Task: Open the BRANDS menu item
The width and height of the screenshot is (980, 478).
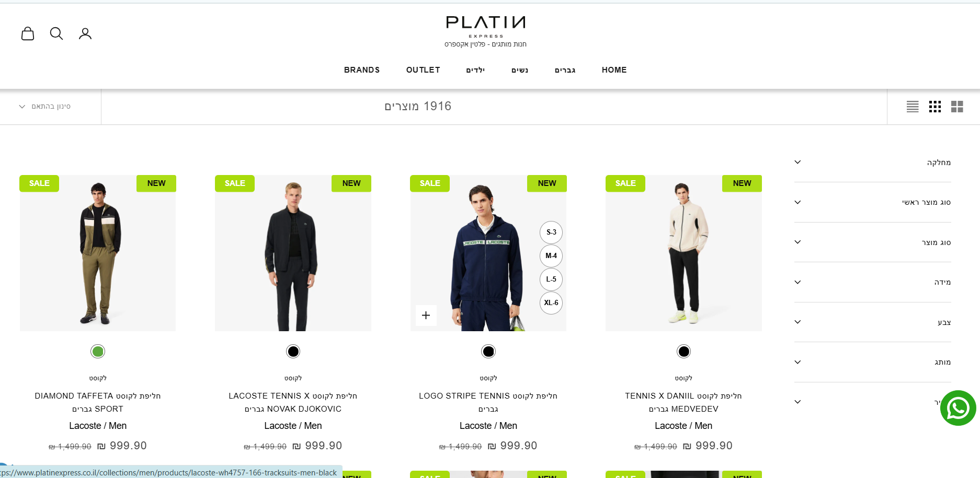Action: [362, 70]
